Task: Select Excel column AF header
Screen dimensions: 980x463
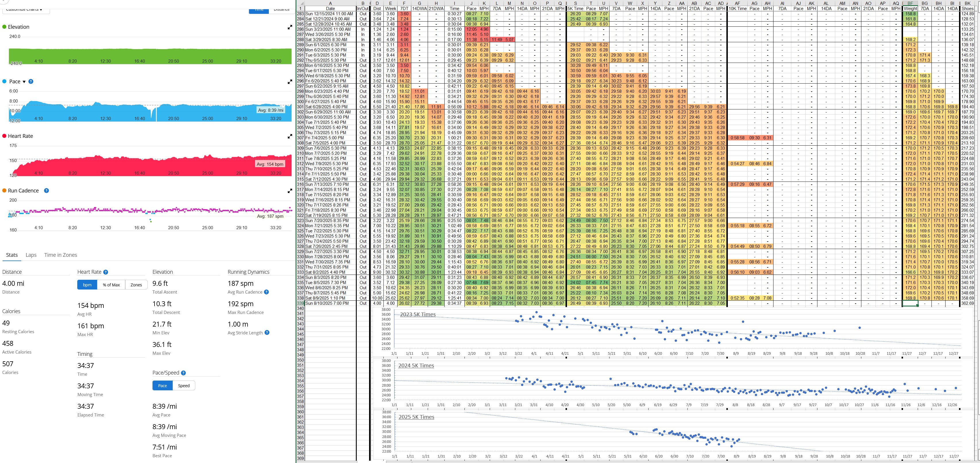Action: tap(737, 3)
